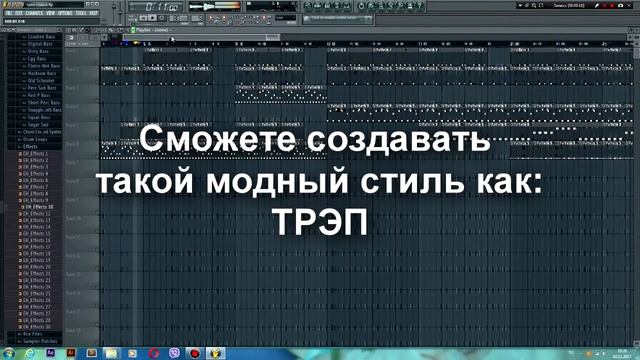This screenshot has width=640, height=360.
Task: Open the CHANNELS menu
Action: [34, 13]
